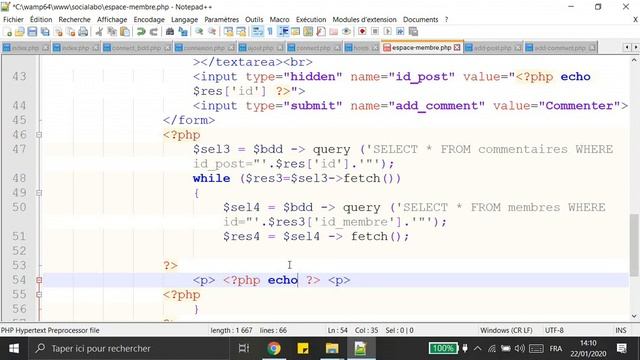Open the Langage menu
640x360 pixels.
(184, 20)
